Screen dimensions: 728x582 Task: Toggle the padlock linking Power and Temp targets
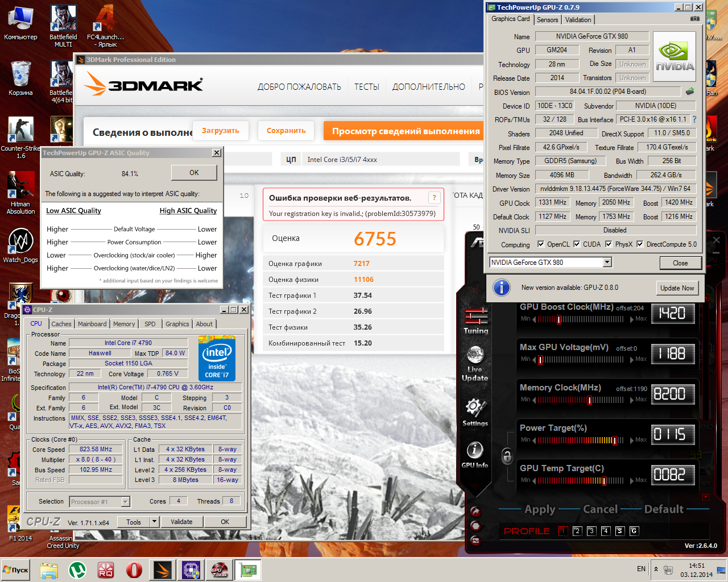[507, 455]
